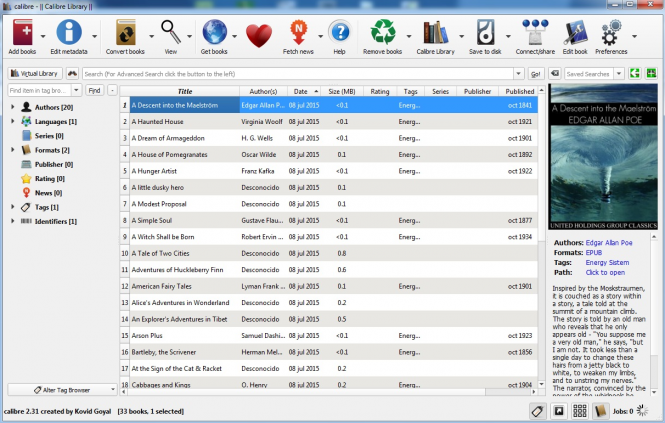Click the book details vertical scrollbar
This screenshot has width=665, height=423.
click(654, 314)
